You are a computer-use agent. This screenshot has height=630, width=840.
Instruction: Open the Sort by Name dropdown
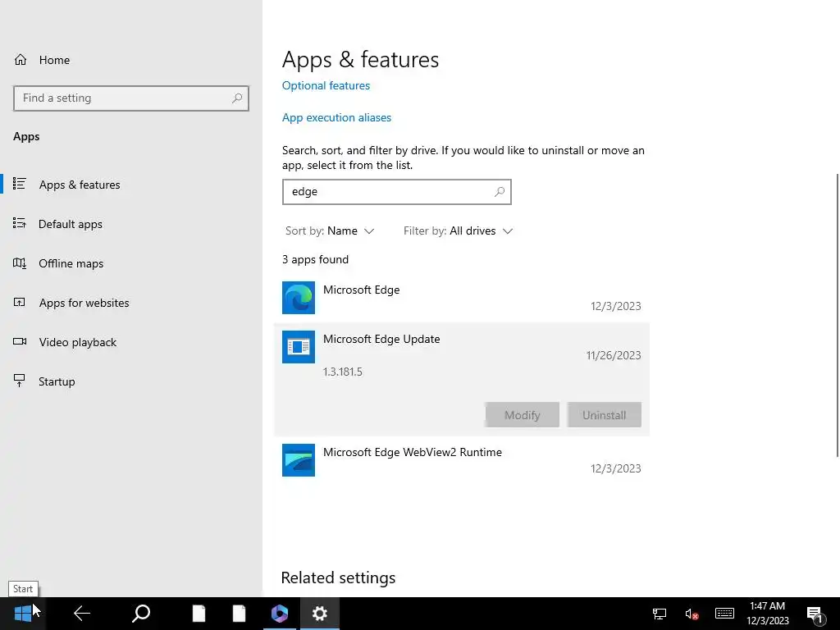click(330, 231)
